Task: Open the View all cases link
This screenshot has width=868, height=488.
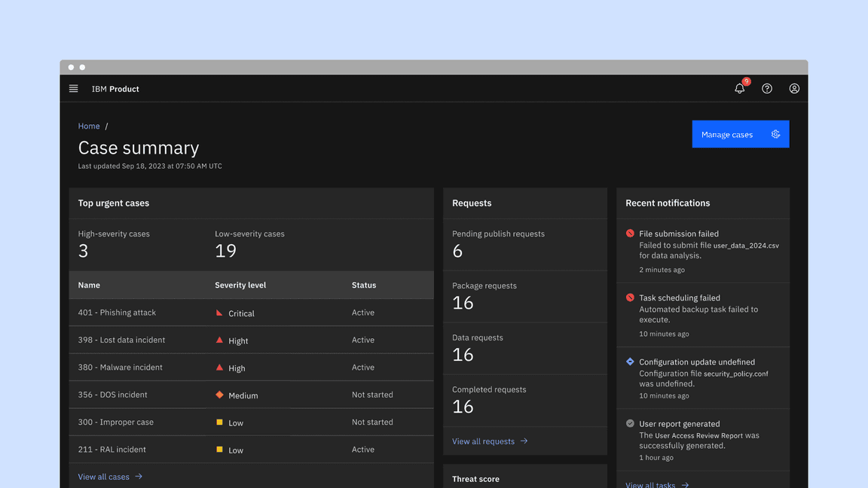Action: pos(103,476)
